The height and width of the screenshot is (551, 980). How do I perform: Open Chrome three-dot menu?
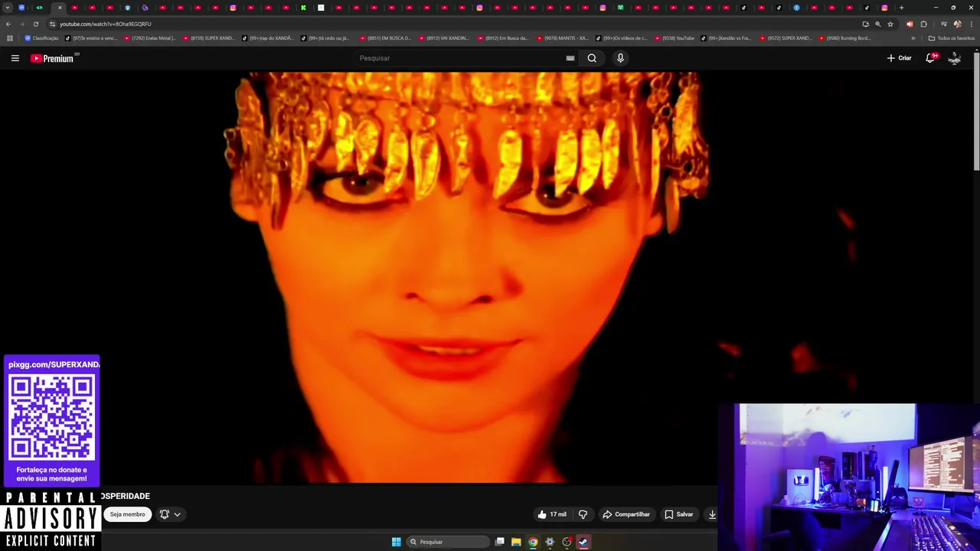pyautogui.click(x=972, y=24)
